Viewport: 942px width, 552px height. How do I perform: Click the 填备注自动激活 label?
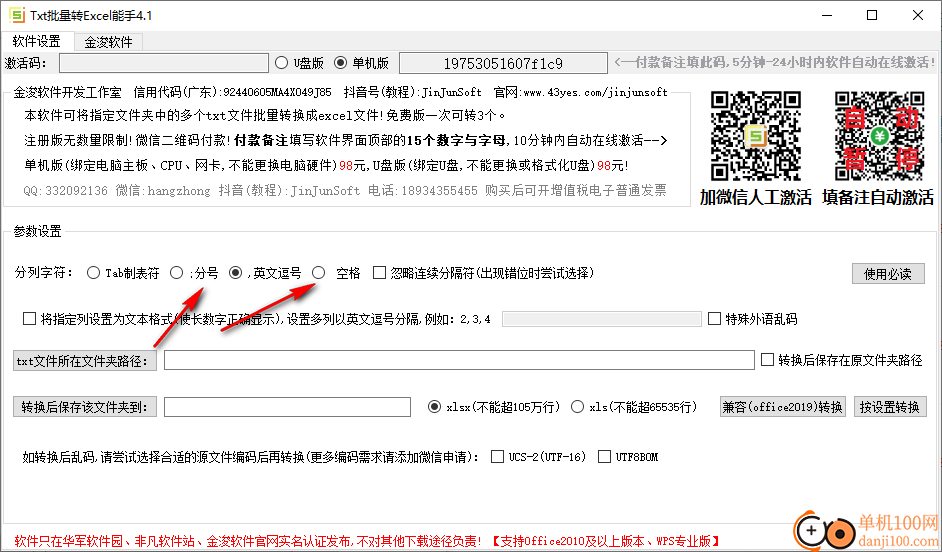[x=878, y=197]
